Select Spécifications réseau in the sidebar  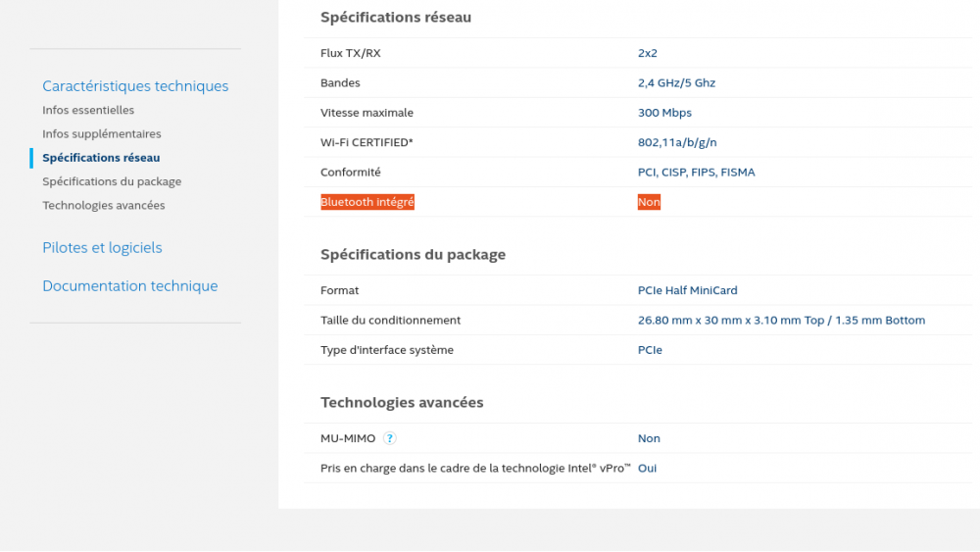pos(101,158)
